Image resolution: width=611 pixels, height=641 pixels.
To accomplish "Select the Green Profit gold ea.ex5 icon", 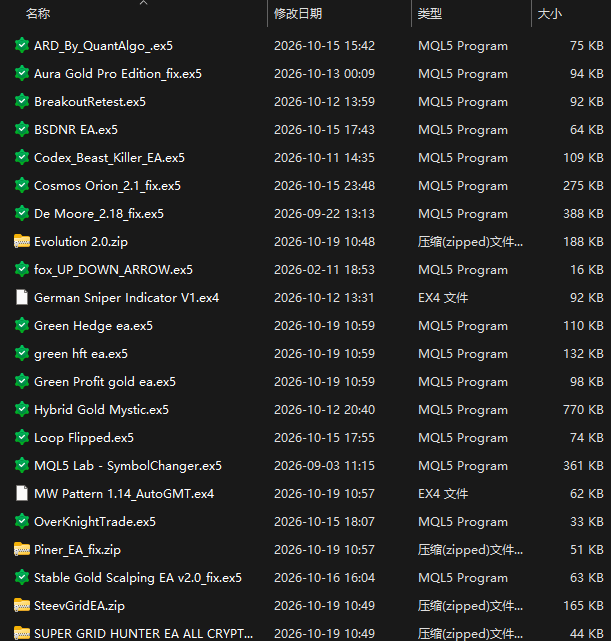I will (22, 381).
